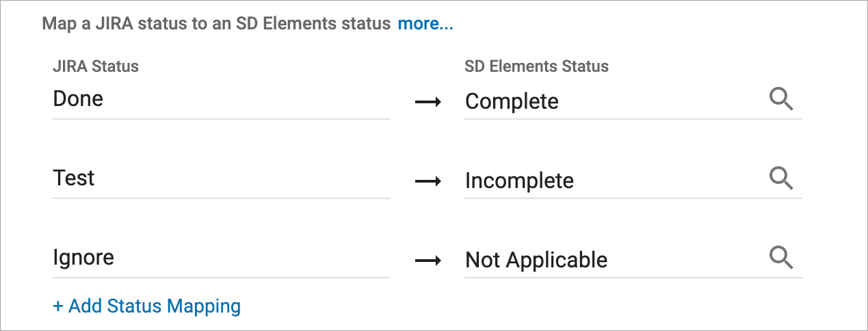Click the arrow between Test and Incomplete
Screen dimensions: 868x331
click(x=428, y=181)
